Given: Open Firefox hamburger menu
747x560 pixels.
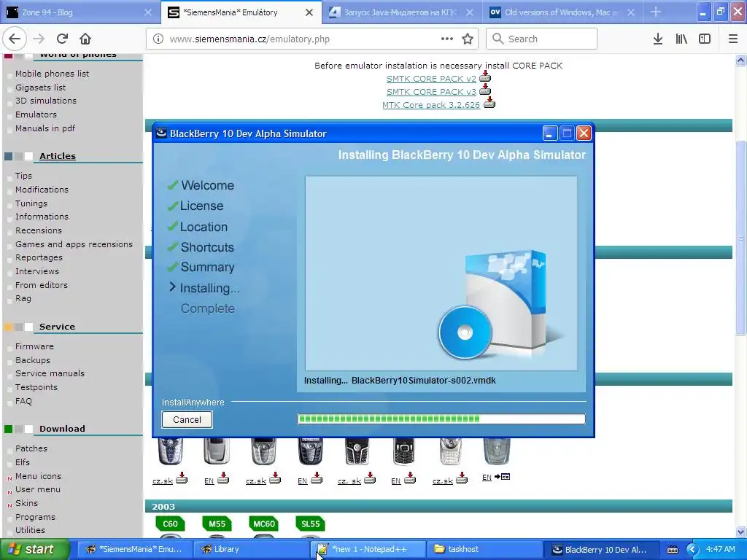Looking at the screenshot, I should [733, 39].
